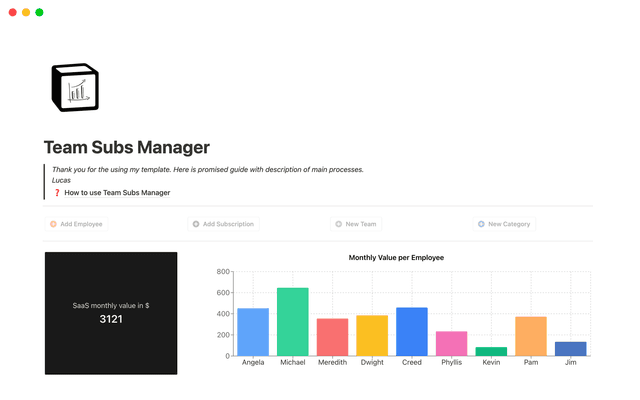640x400 pixels.
Task: Click the red question mark icon
Action: pos(57,192)
